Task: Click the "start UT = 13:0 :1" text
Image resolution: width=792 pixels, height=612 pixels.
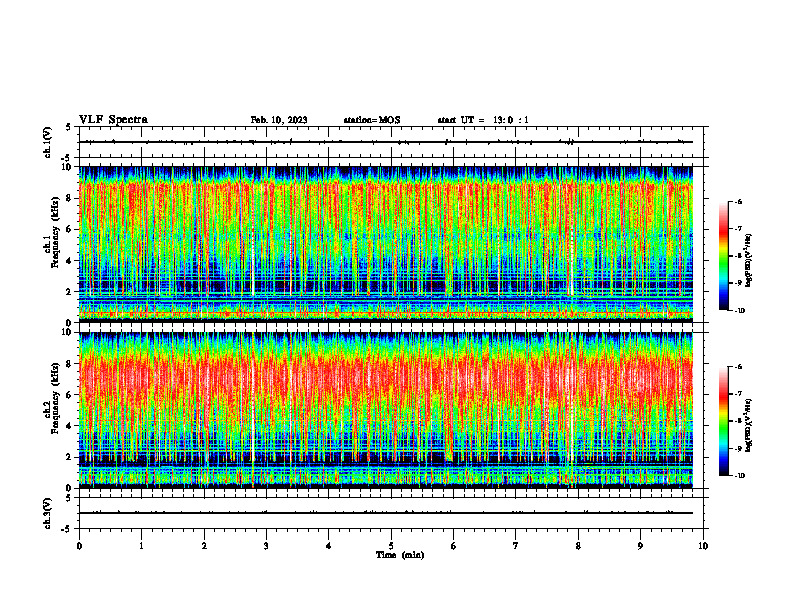Action: (483, 120)
